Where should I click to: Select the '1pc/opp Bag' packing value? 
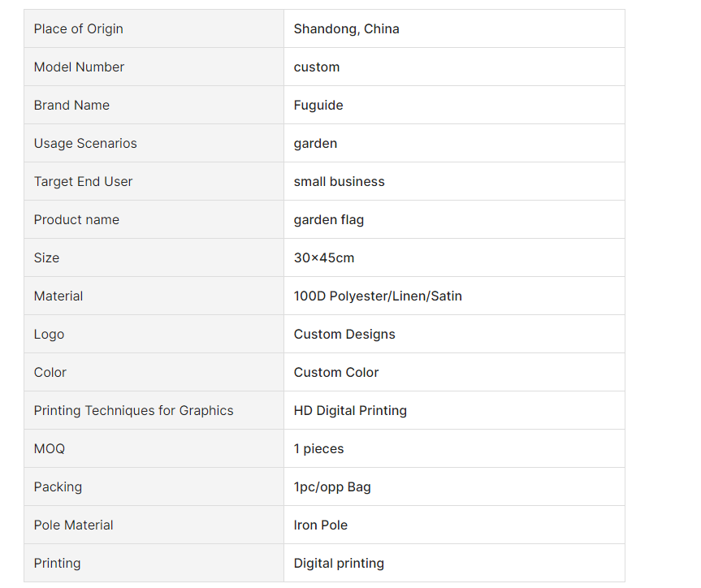(x=332, y=487)
